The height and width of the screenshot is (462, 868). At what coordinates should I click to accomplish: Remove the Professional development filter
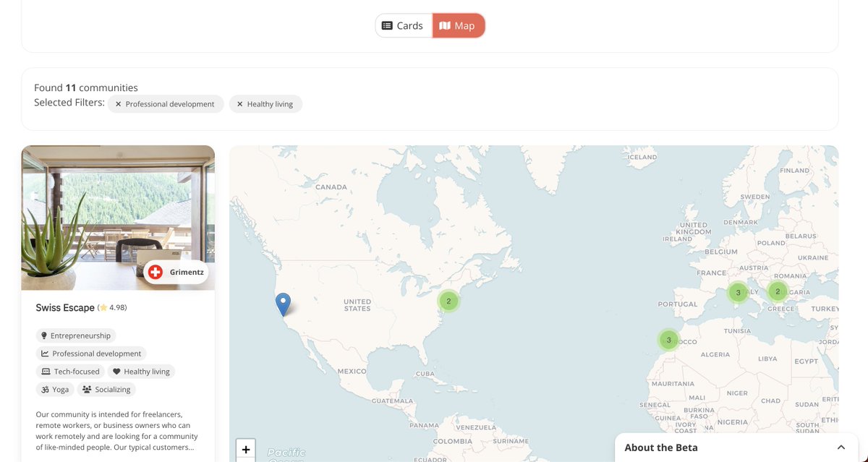(x=118, y=103)
